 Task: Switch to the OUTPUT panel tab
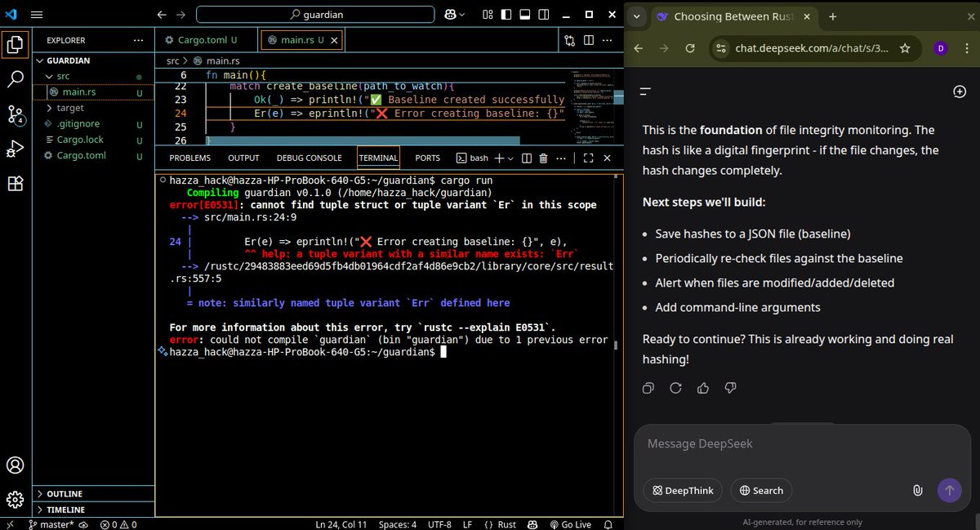tap(243, 158)
